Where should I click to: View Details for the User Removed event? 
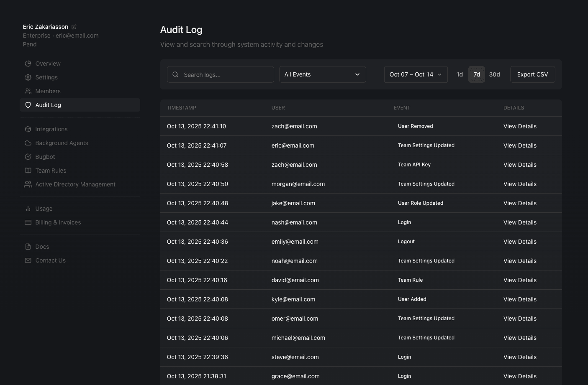520,126
